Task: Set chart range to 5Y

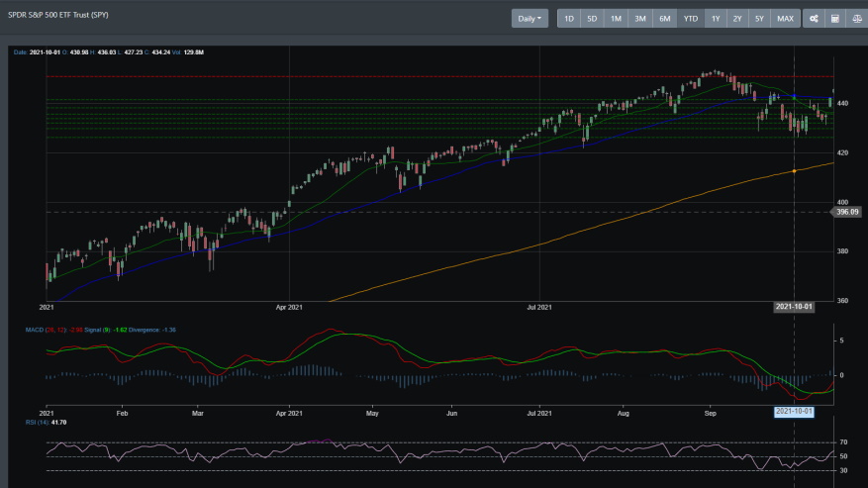Action: click(x=759, y=18)
